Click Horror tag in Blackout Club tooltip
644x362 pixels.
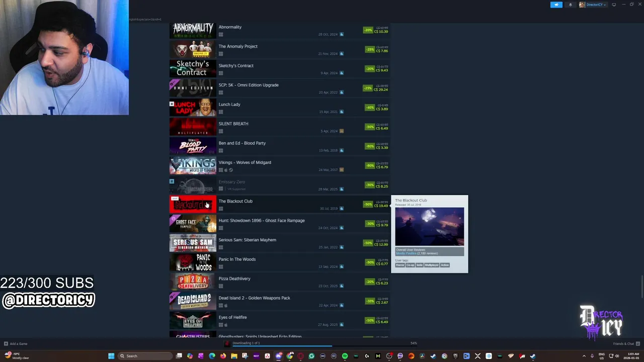[400, 265]
